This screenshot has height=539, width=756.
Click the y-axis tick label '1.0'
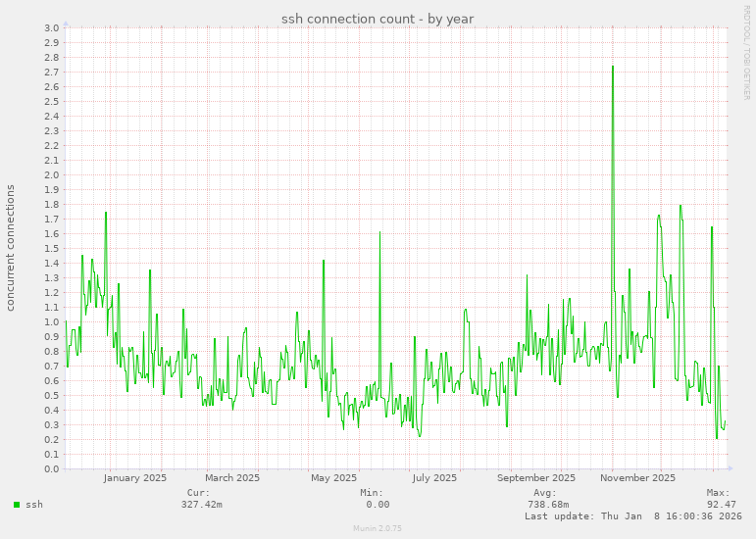coord(52,321)
